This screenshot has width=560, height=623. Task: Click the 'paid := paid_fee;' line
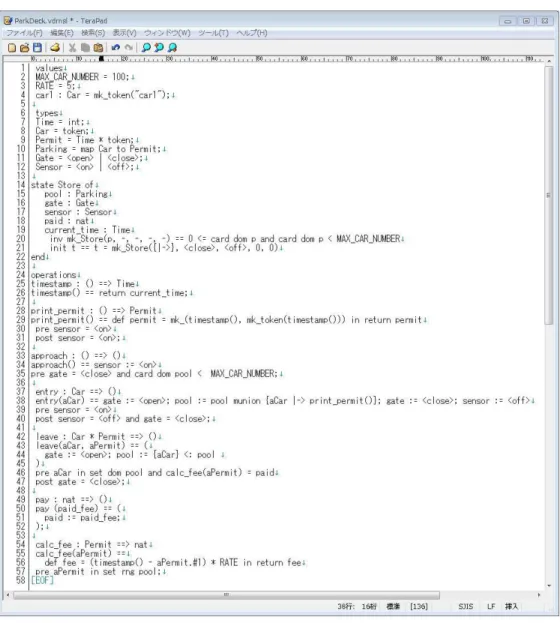point(84,517)
